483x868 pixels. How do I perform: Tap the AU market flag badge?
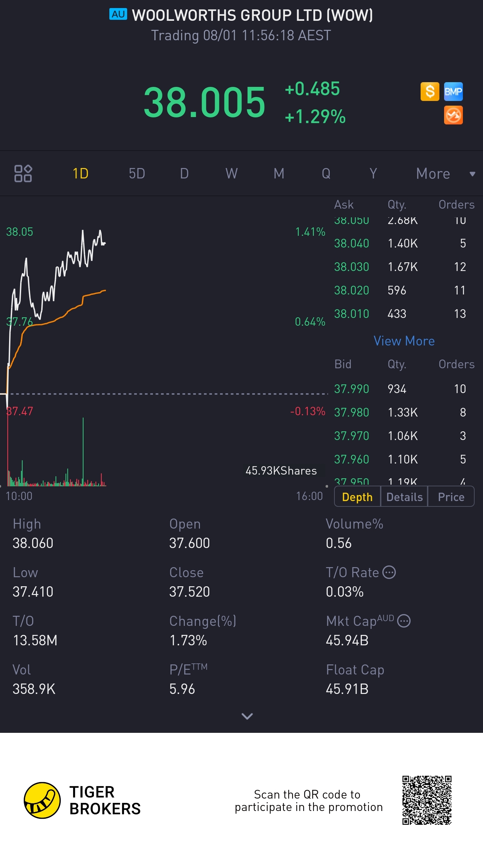click(118, 14)
